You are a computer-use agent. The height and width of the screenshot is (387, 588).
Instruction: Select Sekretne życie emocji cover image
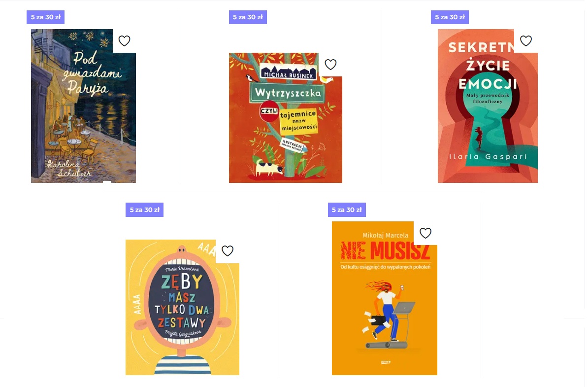[488, 106]
